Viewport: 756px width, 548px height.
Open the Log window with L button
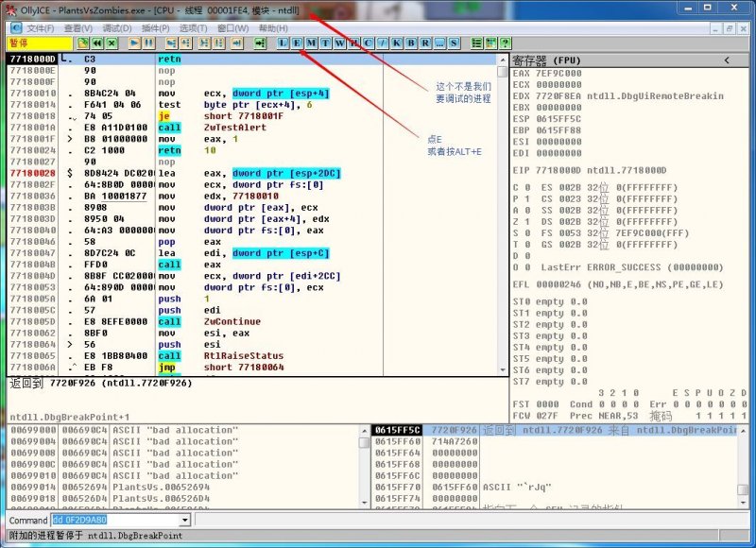(x=283, y=43)
